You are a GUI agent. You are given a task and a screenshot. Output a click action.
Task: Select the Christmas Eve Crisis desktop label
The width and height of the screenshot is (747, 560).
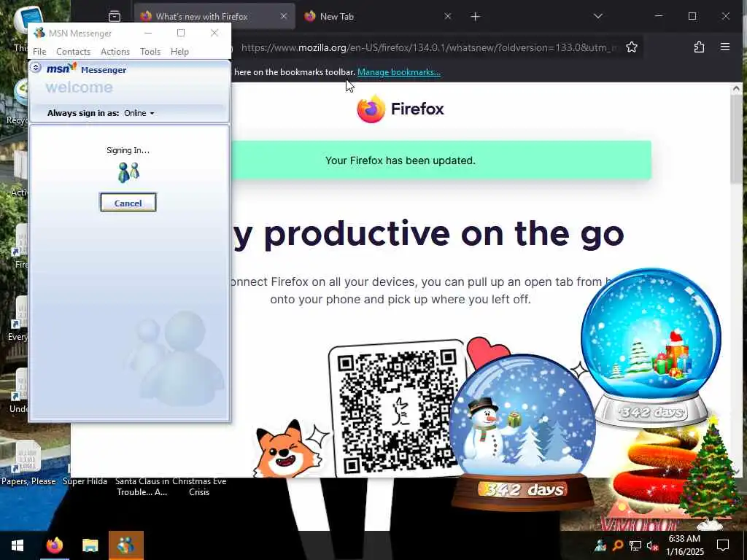pos(199,486)
